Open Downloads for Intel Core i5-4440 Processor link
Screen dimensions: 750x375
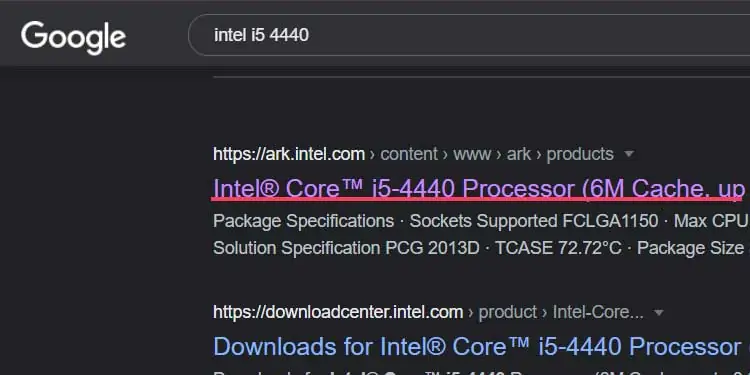pyautogui.click(x=481, y=347)
